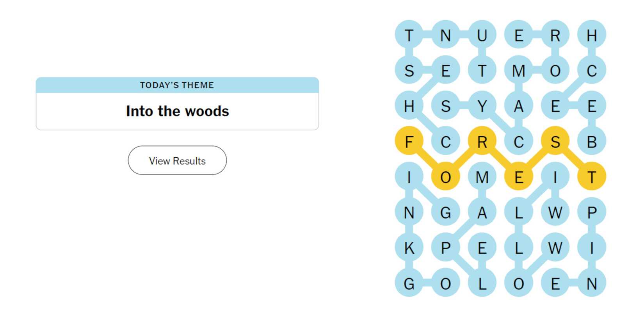Click a P letter tile
This screenshot has width=644, height=322.
click(x=592, y=213)
